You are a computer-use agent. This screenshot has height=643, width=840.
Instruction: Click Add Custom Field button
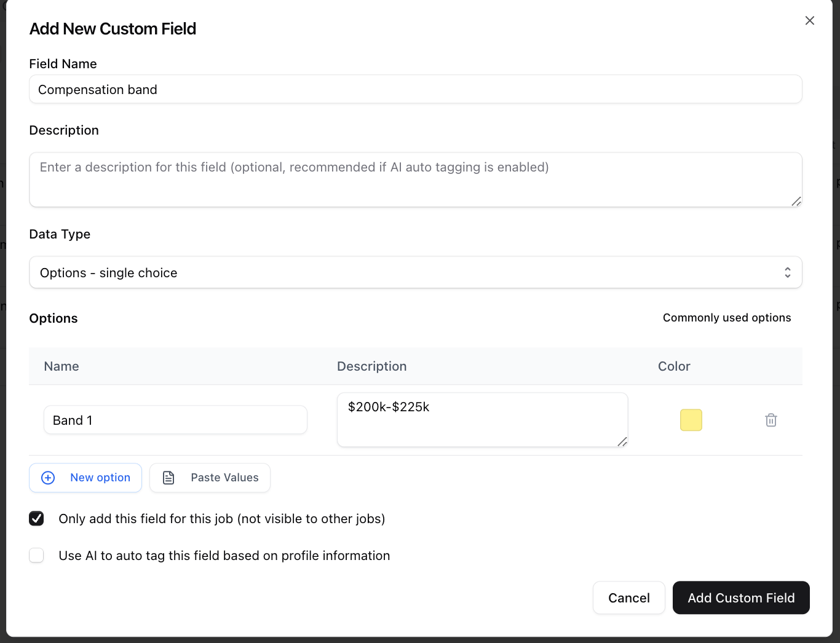pyautogui.click(x=741, y=598)
